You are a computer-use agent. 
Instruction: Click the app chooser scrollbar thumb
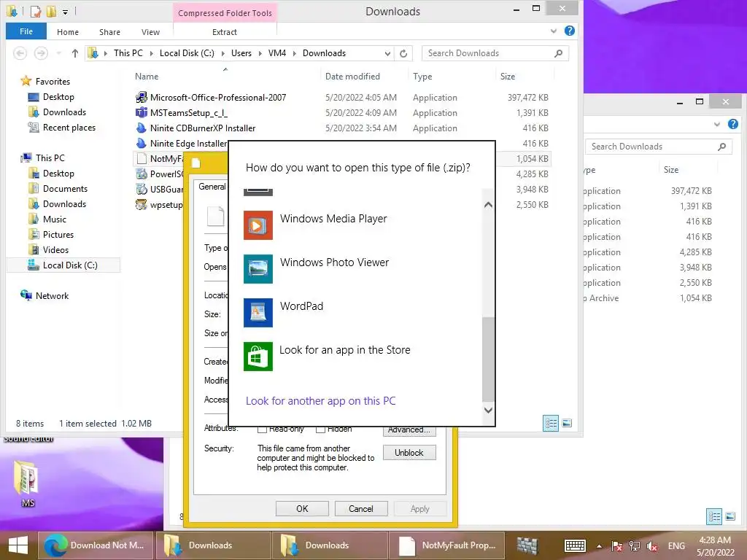(x=488, y=360)
